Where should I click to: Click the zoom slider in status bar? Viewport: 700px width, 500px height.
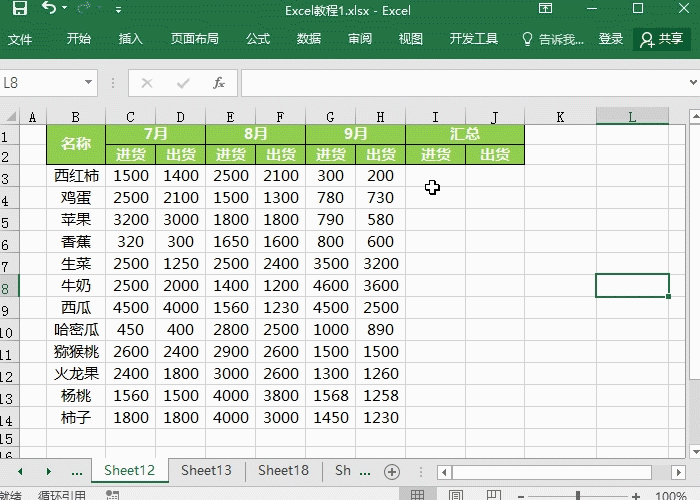(x=580, y=495)
